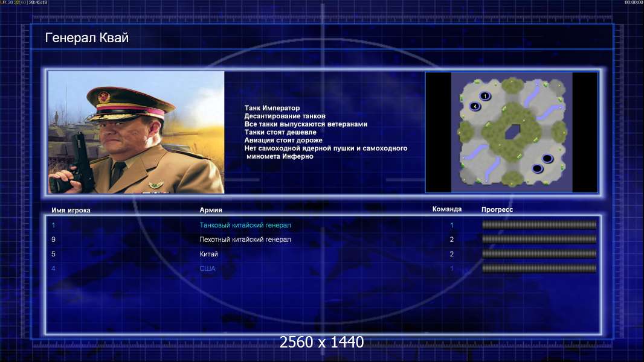This screenshot has height=362, width=644.
Task: Click start position marker 1 on minimap
Action: click(485, 96)
